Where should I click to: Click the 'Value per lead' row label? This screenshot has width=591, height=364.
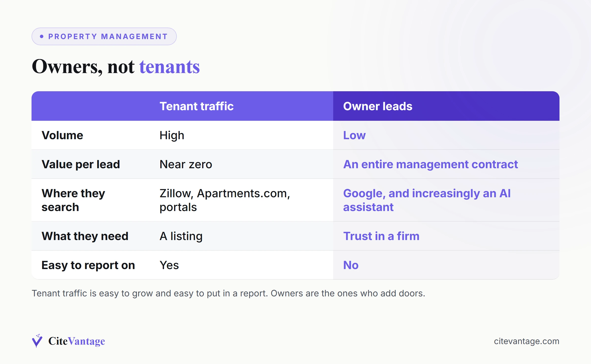(81, 164)
